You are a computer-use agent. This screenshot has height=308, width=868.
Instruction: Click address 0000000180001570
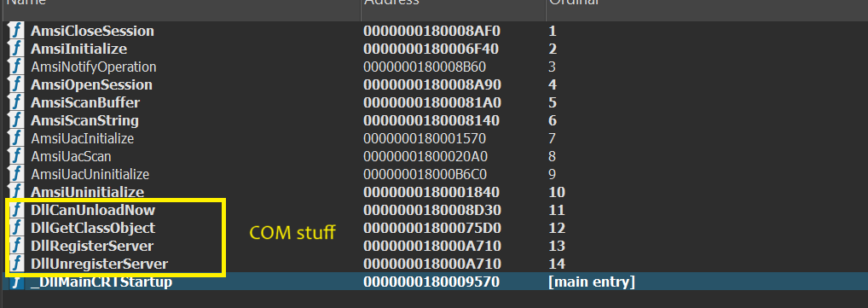click(425, 138)
